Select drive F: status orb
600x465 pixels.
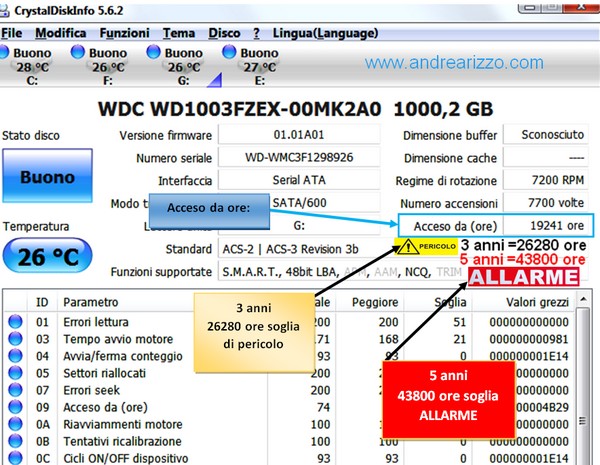tap(78, 52)
